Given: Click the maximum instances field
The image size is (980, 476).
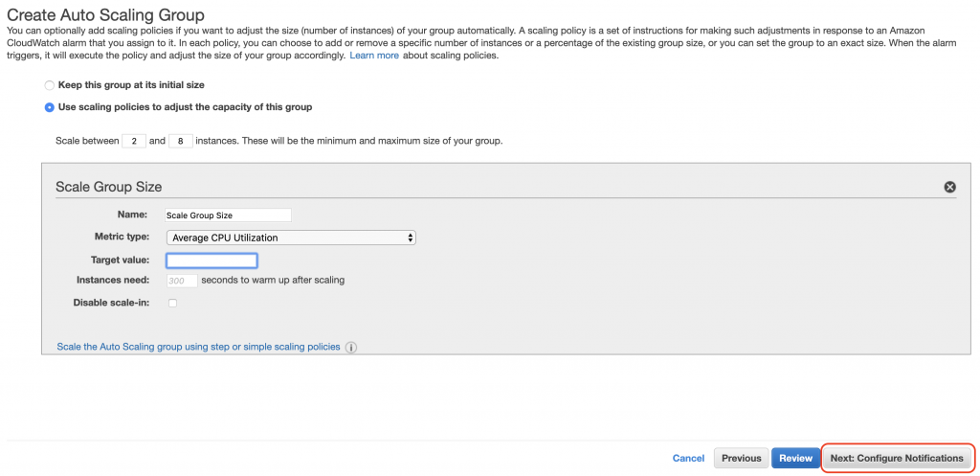Looking at the screenshot, I should coord(181,141).
